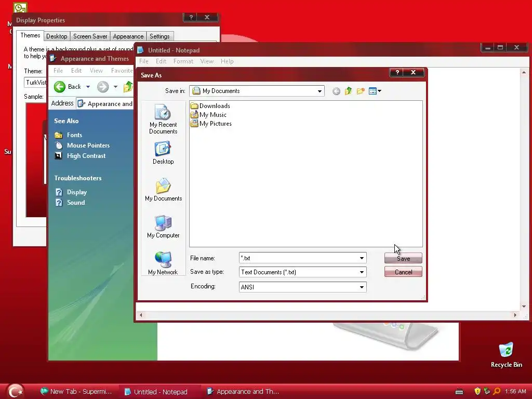Click Notepad horizontal scrollbar left arrow
Image resolution: width=532 pixels, height=399 pixels.
pyautogui.click(x=141, y=315)
